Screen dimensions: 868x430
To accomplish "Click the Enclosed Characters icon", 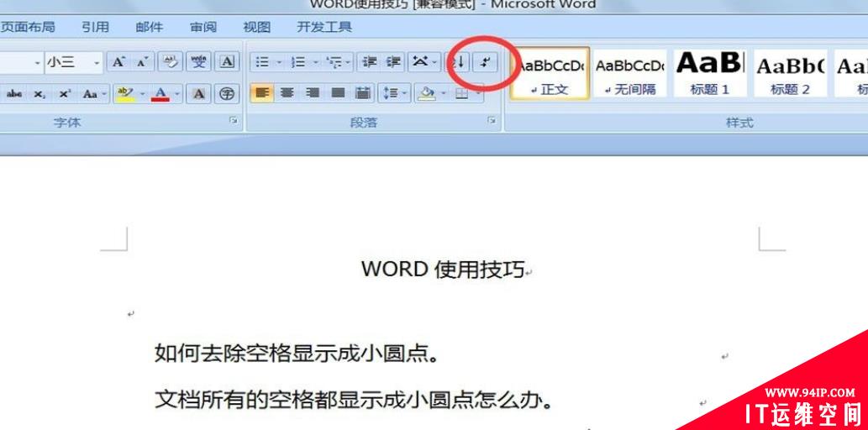I will pyautogui.click(x=227, y=94).
